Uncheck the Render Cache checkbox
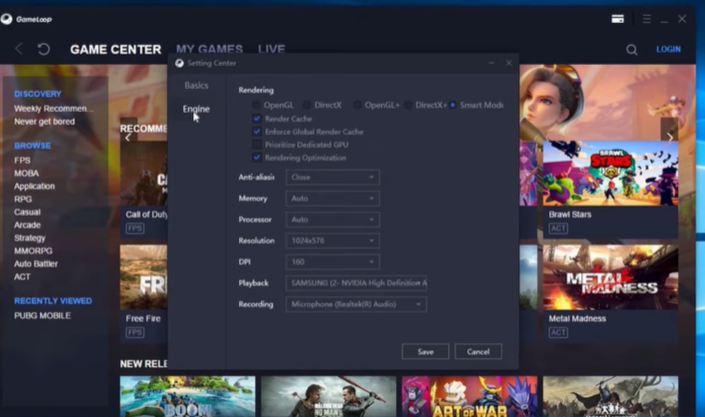 point(257,119)
